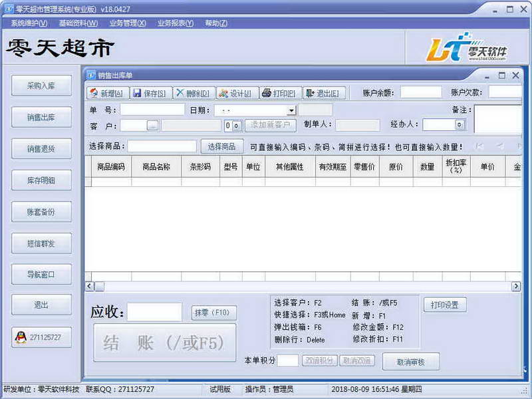Click the 商品名称 column header

156,167
